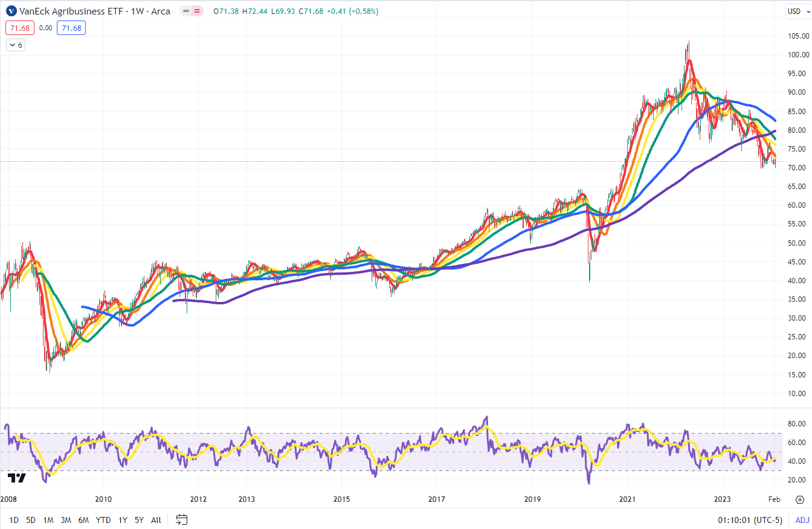This screenshot has width=812, height=529.
Task: Click the 2017 time axis label
Action: click(x=437, y=499)
